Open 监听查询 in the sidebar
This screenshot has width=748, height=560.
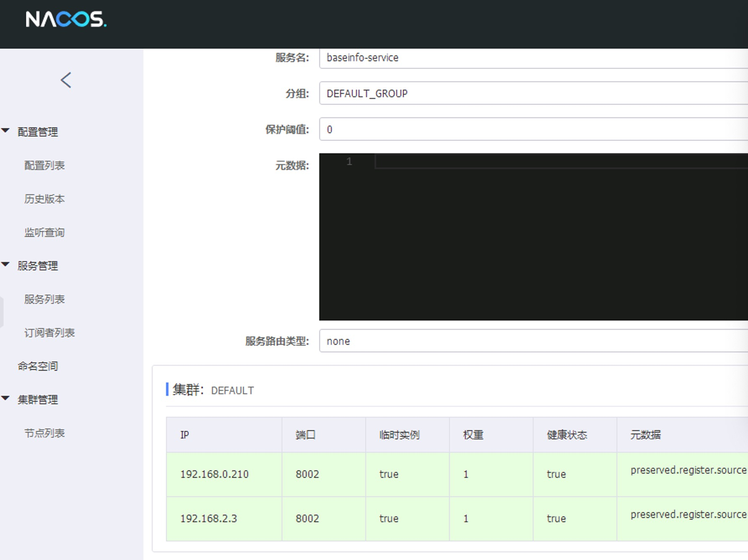coord(44,232)
